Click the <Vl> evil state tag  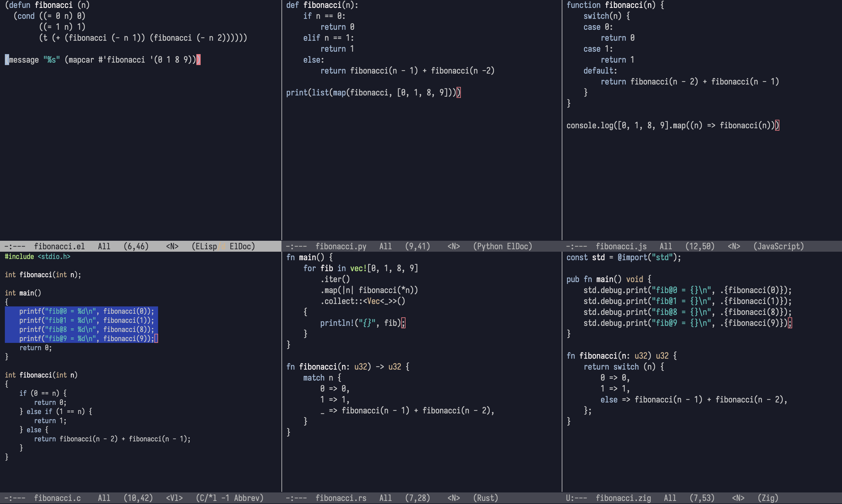click(x=174, y=498)
